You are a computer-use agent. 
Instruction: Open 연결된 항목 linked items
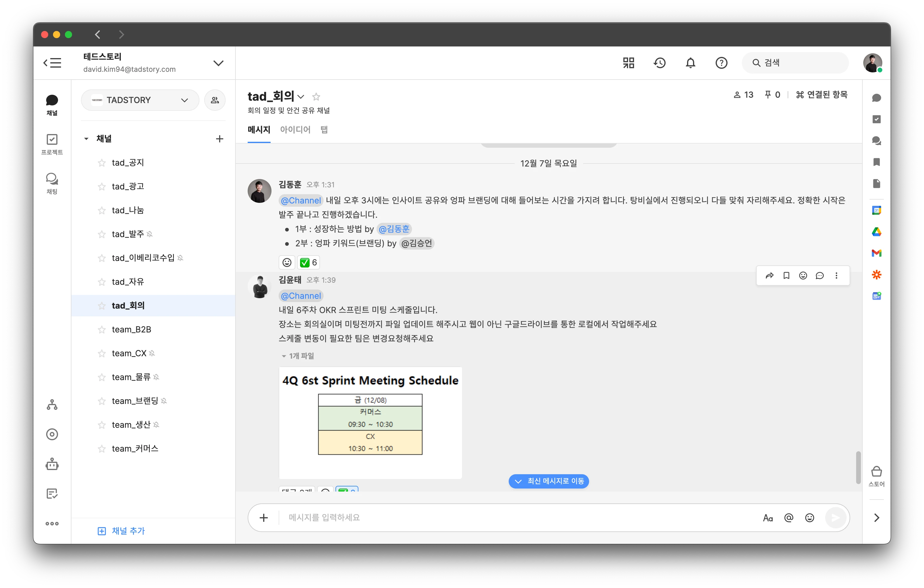822,95
